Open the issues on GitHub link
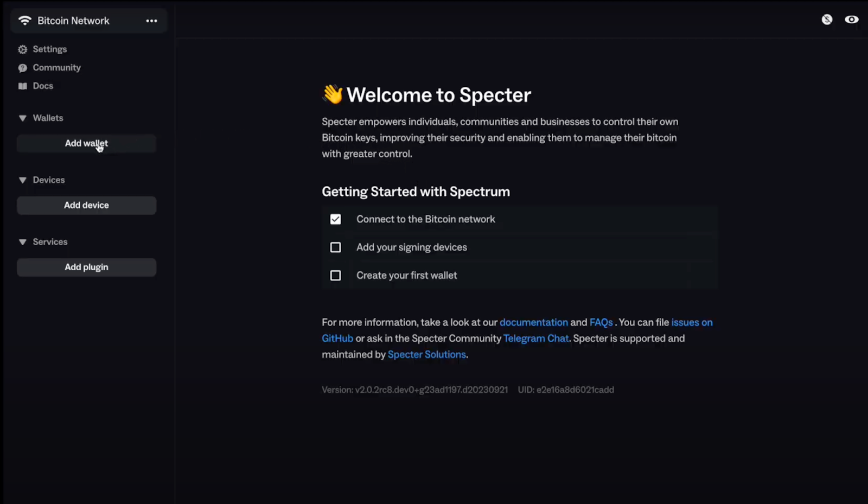The width and height of the screenshot is (868, 504). (x=692, y=322)
